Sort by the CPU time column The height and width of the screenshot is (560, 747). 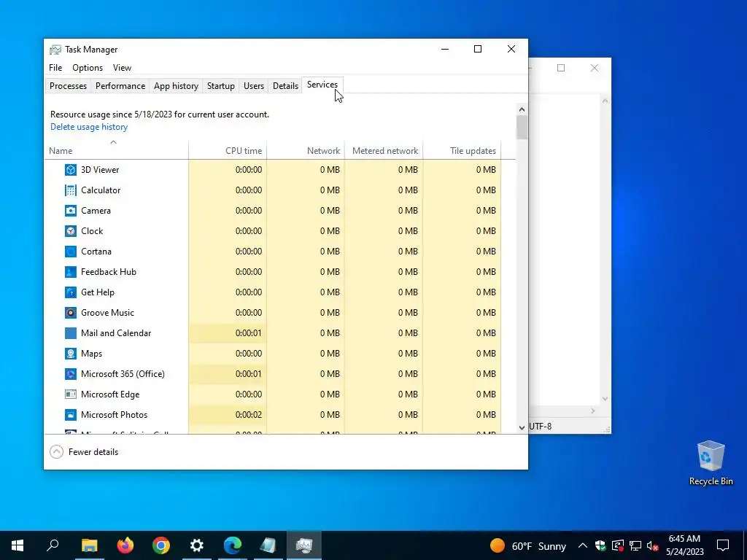coord(228,150)
